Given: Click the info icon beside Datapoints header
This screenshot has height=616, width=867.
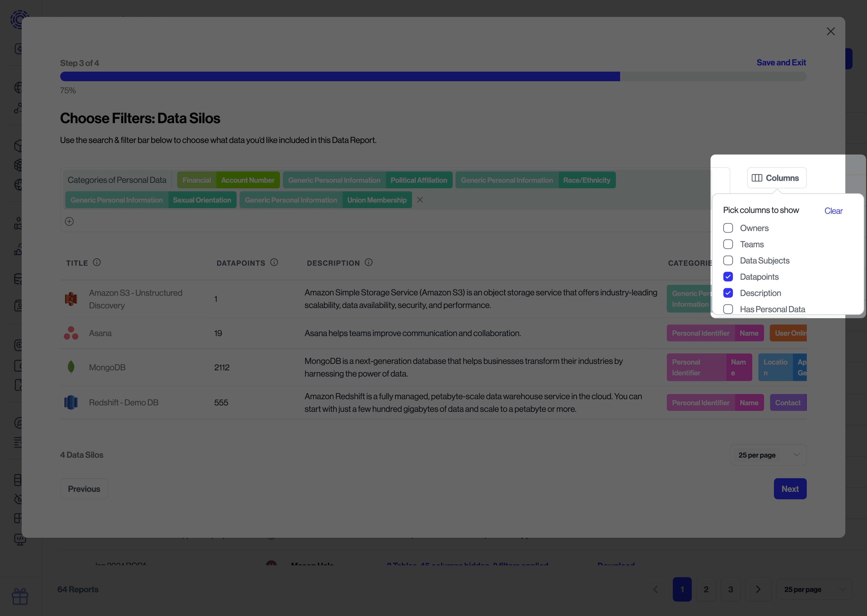Looking at the screenshot, I should [x=275, y=262].
